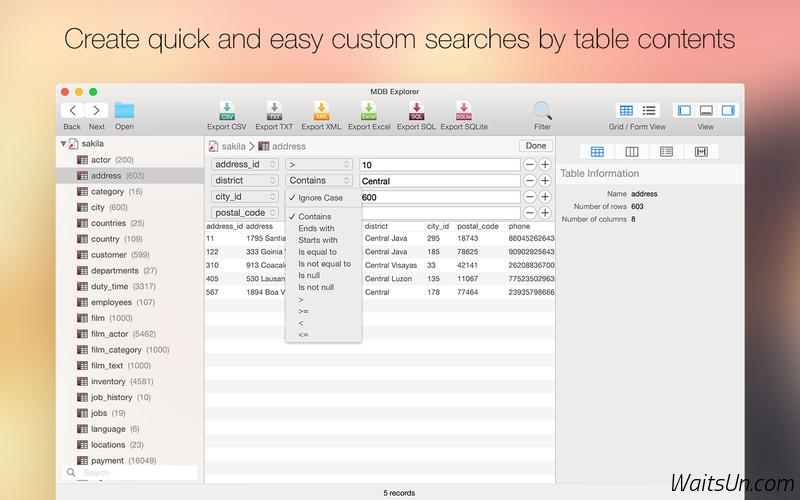
Task: Open the fourth inspector tab
Action: click(702, 152)
